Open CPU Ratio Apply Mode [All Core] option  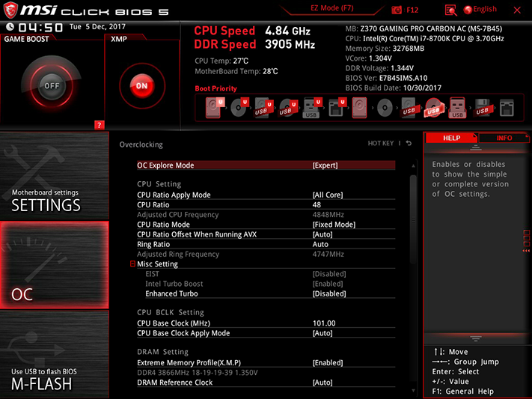point(266,195)
